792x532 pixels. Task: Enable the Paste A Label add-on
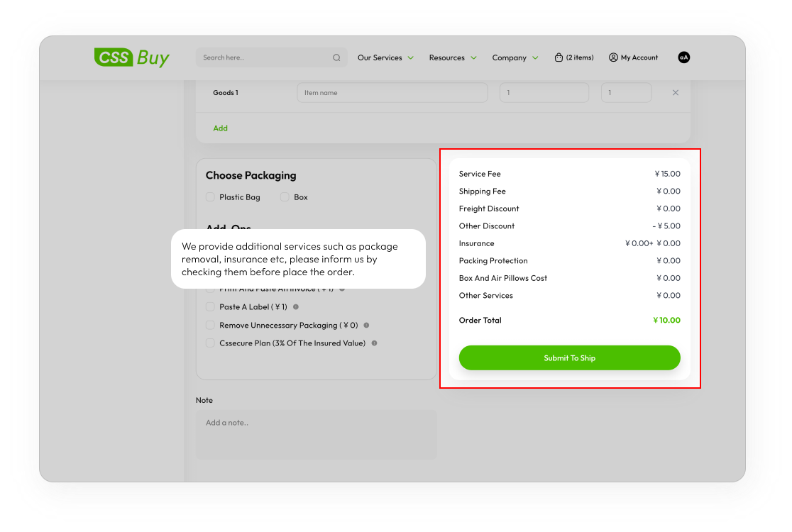(210, 307)
